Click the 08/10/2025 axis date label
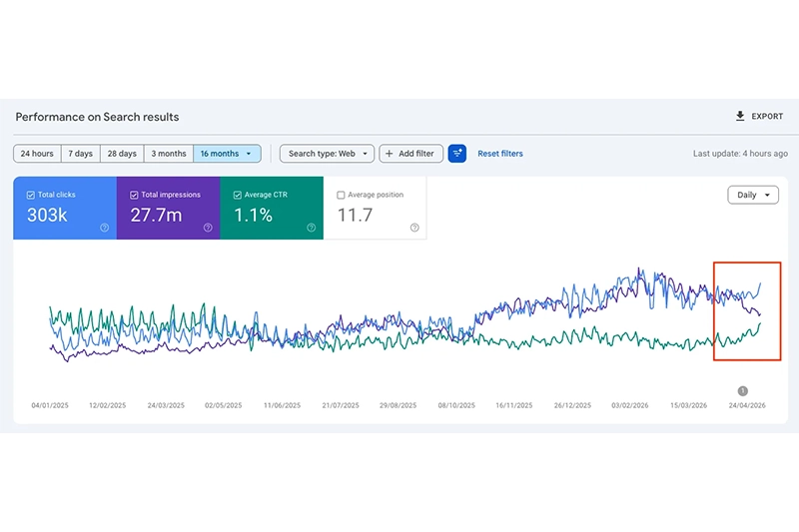The width and height of the screenshot is (799, 532). [x=456, y=406]
